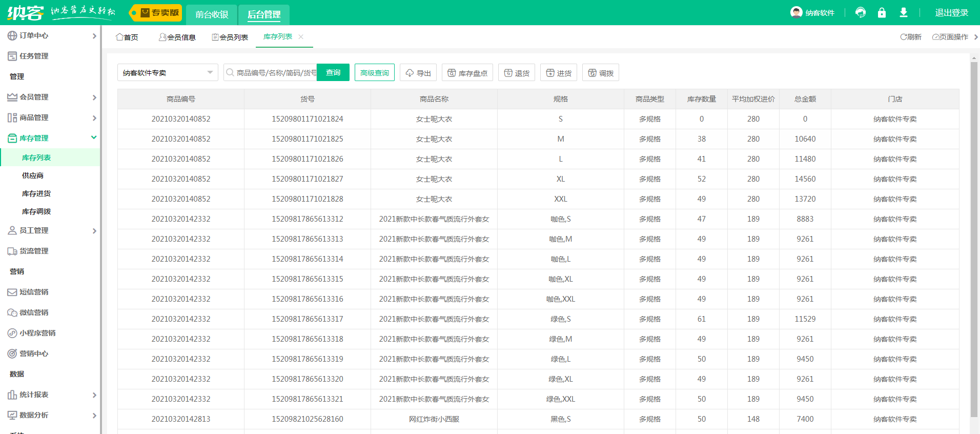Open the 会员列表 tab
The image size is (980, 434).
[230, 37]
